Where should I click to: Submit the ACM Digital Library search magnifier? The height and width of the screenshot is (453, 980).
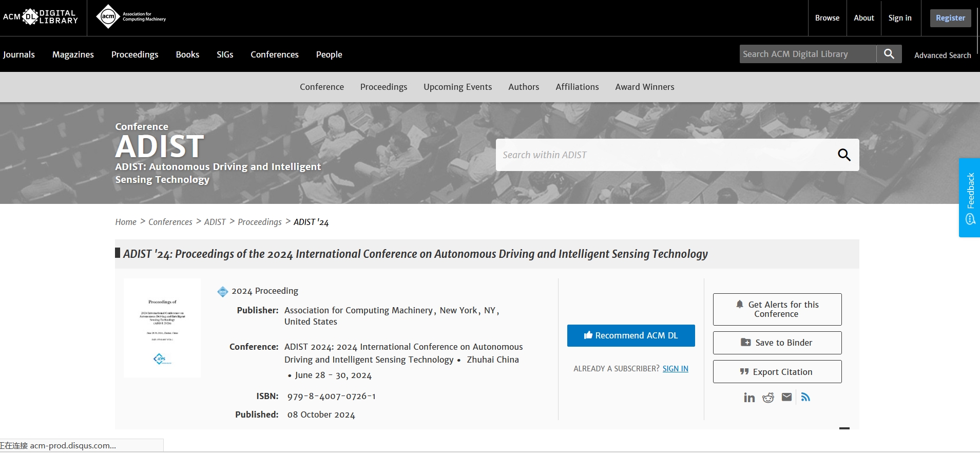click(889, 54)
